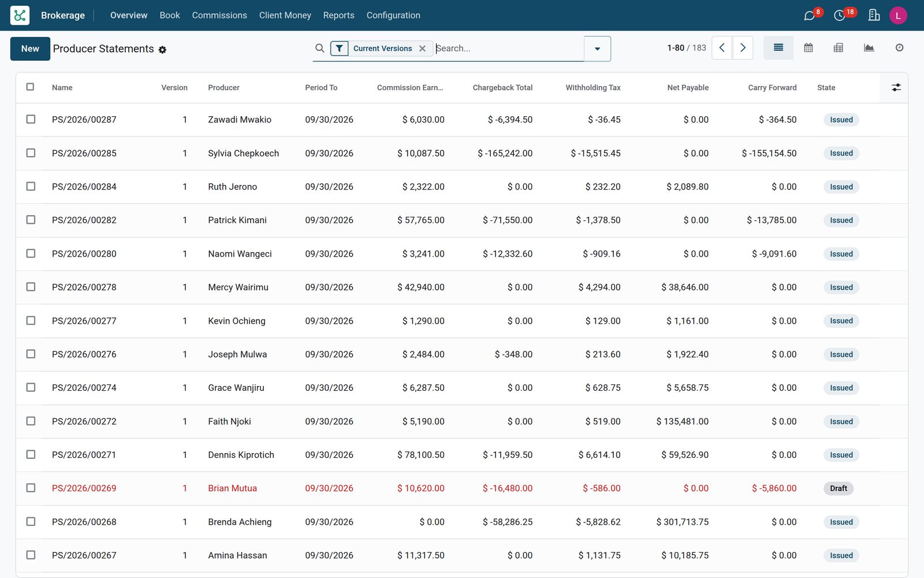
Task: Click the 1-80 record range pager
Action: [676, 48]
